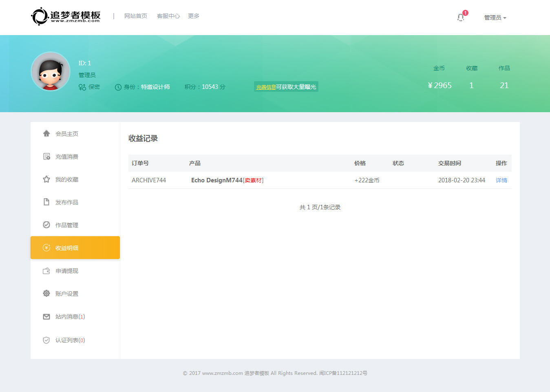Click the checkmark icon for 作品管理
This screenshot has width=550, height=392.
46,225
